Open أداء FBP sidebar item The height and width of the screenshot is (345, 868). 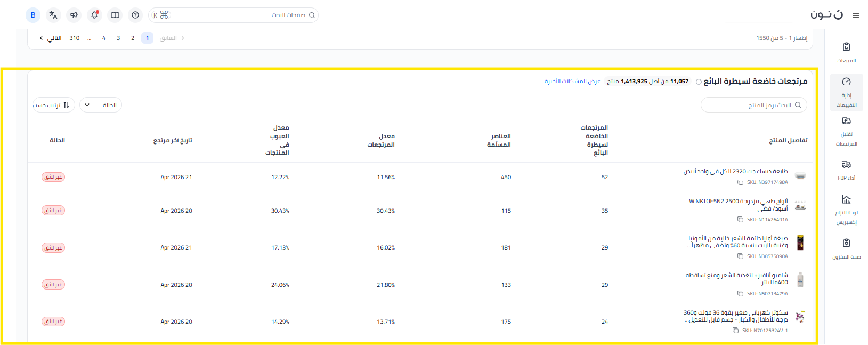(x=846, y=170)
